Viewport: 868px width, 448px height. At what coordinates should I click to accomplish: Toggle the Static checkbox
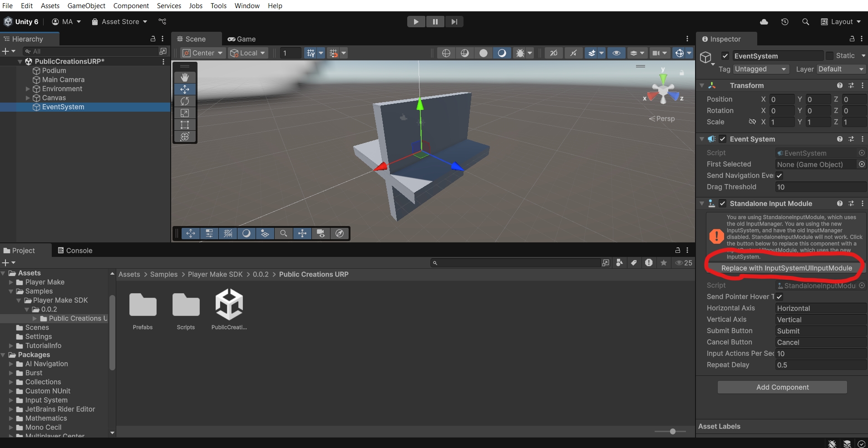pyautogui.click(x=830, y=56)
